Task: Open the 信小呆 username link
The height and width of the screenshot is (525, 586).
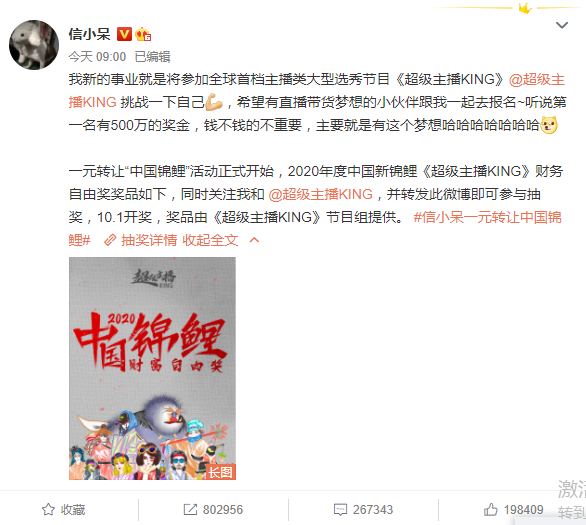Action: [x=89, y=34]
